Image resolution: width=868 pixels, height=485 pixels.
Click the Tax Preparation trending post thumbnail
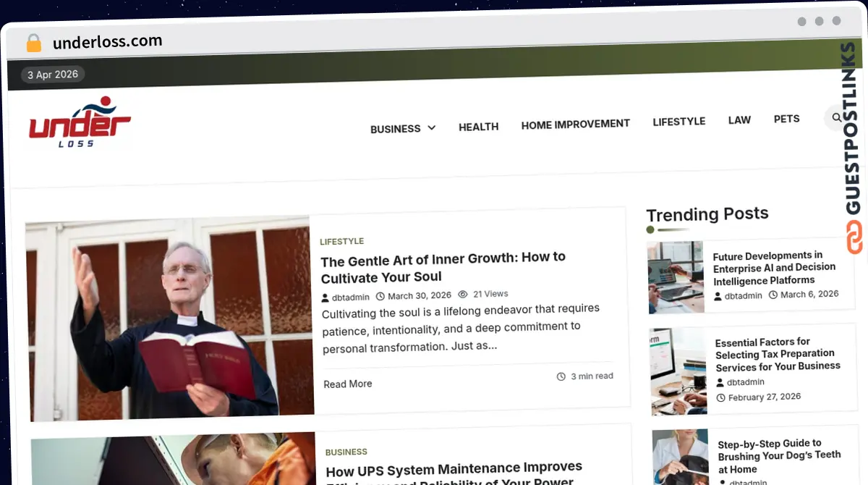(x=678, y=371)
